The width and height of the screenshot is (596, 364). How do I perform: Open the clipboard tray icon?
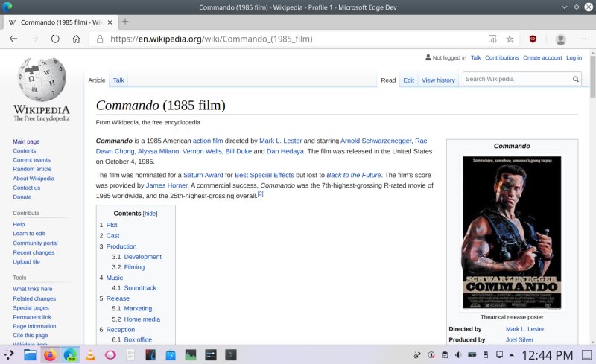point(445,355)
